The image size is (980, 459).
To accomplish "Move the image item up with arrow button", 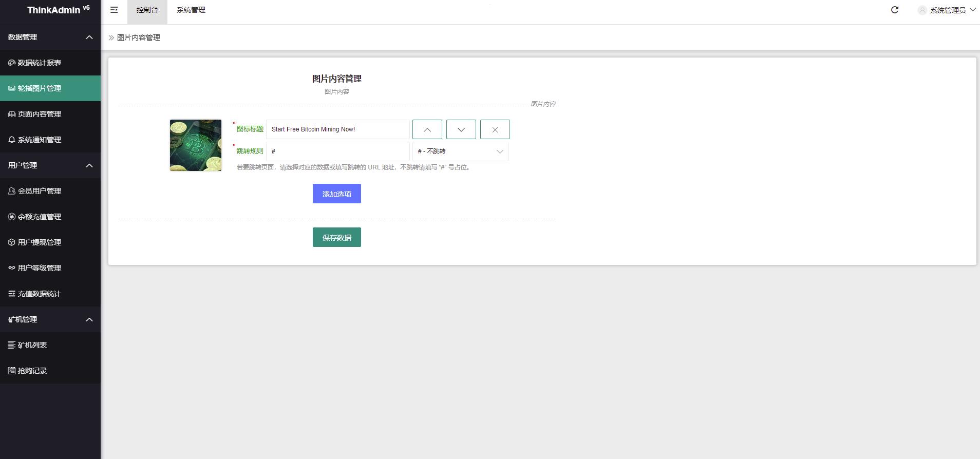I will pos(427,129).
